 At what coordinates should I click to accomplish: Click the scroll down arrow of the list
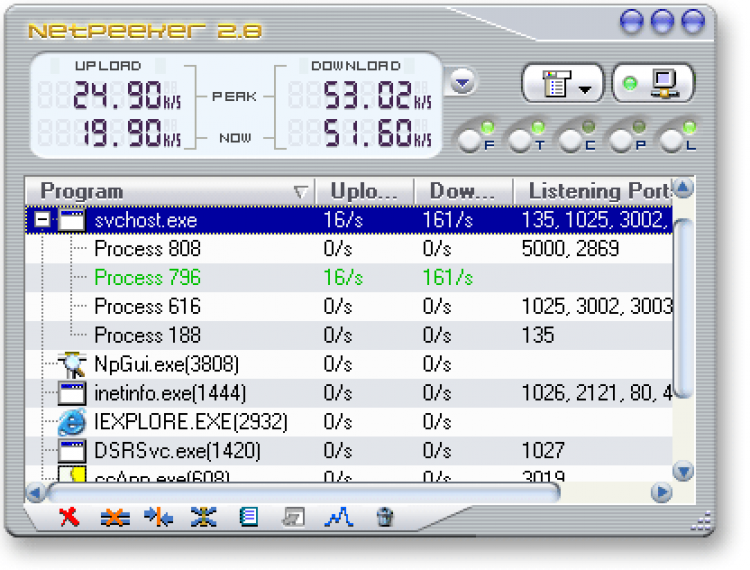[x=683, y=471]
